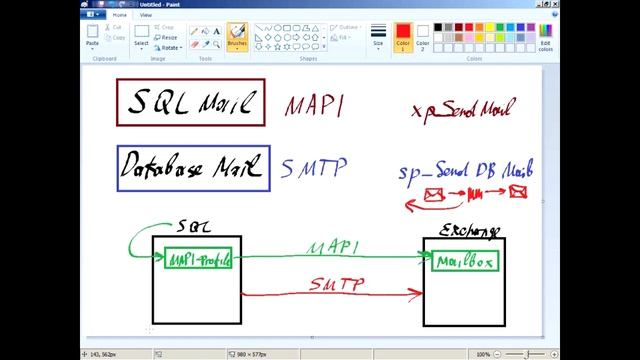Expand the Brushes dropdown arrow
Image resolution: width=640 pixels, height=360 pixels.
(x=237, y=49)
